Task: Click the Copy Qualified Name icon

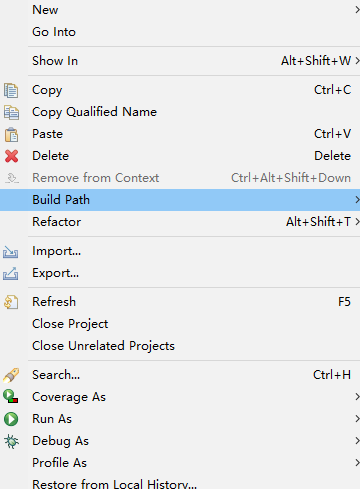Action: pos(11,112)
